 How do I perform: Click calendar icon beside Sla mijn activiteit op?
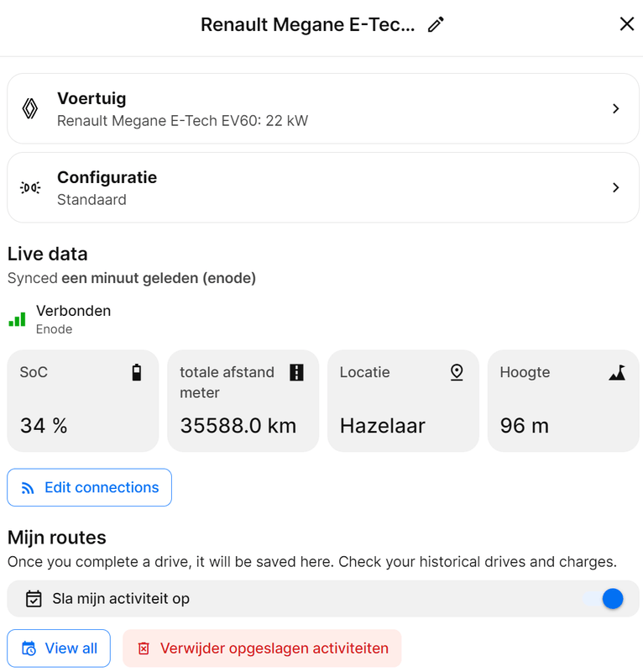pyautogui.click(x=34, y=599)
